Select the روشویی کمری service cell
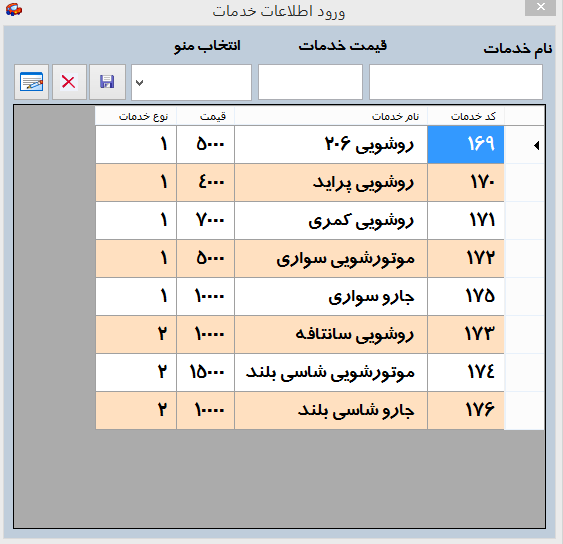563x544 pixels. [331, 220]
